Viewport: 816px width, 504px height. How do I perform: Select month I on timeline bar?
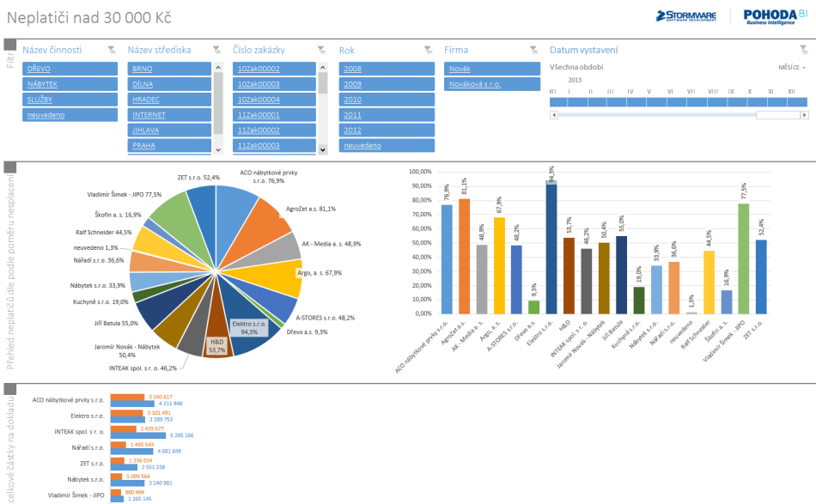(x=577, y=102)
